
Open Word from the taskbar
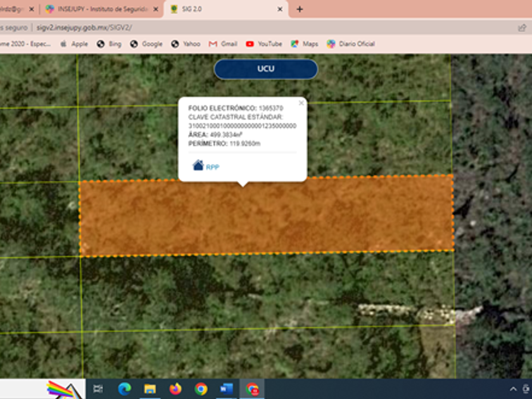point(226,389)
